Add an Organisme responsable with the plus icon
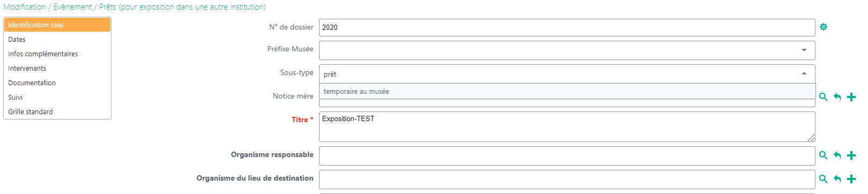Image resolution: width=868 pixels, height=194 pixels. [x=851, y=155]
